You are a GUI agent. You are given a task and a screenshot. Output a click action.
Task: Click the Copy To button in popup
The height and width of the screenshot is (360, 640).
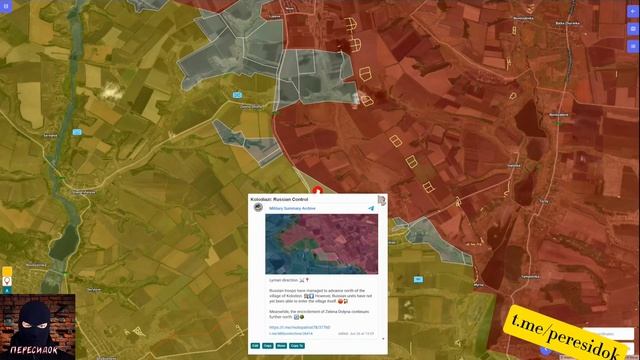pyautogui.click(x=297, y=346)
